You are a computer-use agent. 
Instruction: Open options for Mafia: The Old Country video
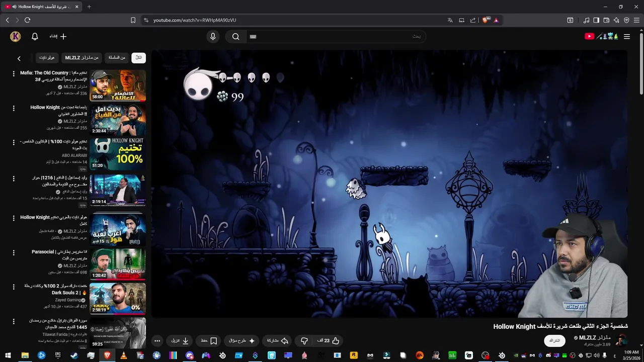coord(14,73)
